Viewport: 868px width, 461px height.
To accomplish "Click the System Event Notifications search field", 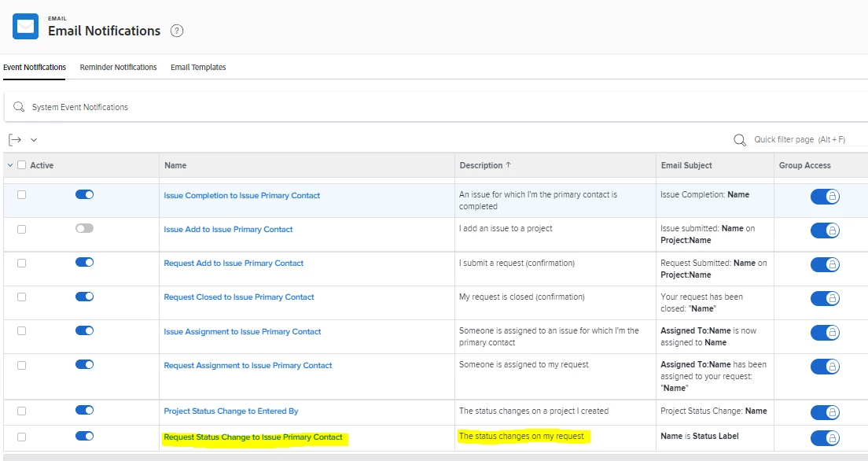I will (x=436, y=107).
